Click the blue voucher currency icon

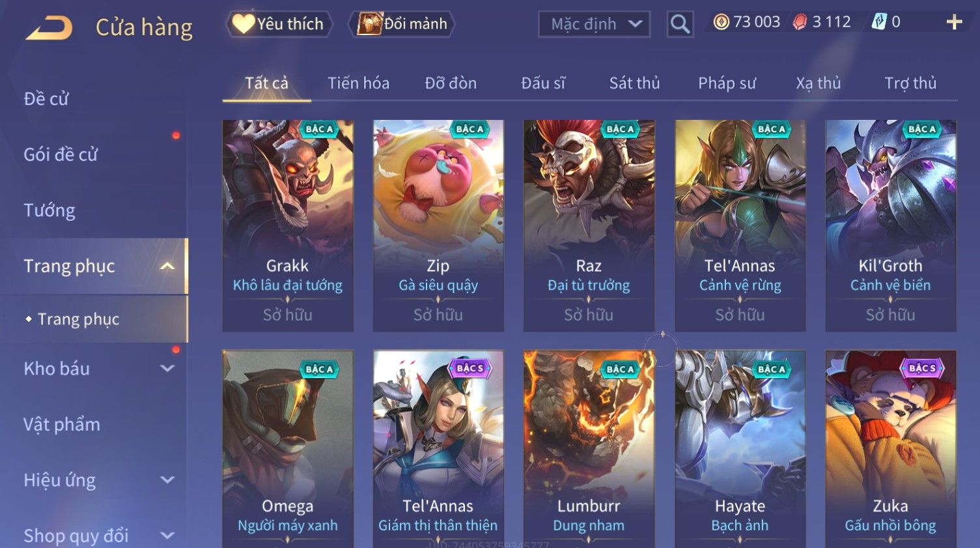click(x=879, y=22)
